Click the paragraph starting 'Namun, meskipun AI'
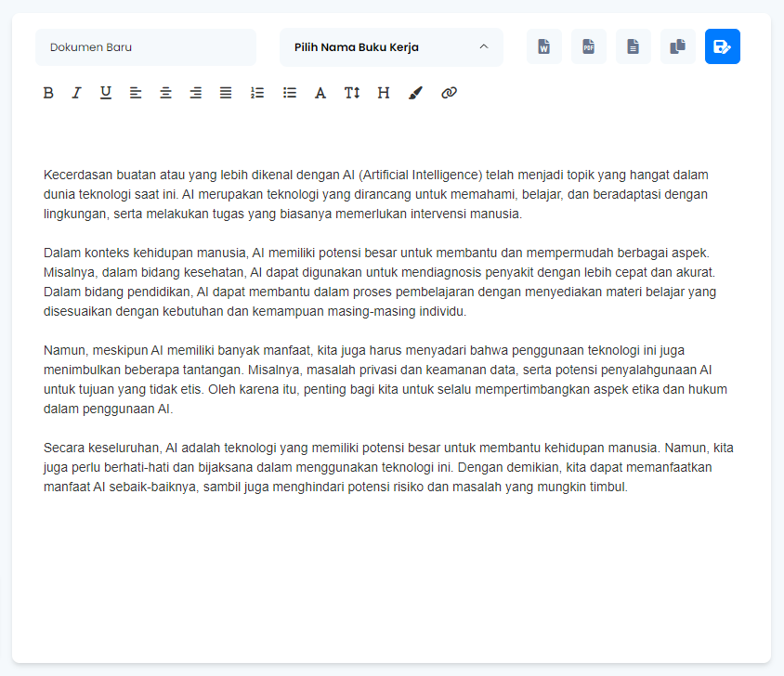The width and height of the screenshot is (784, 676). click(x=385, y=380)
